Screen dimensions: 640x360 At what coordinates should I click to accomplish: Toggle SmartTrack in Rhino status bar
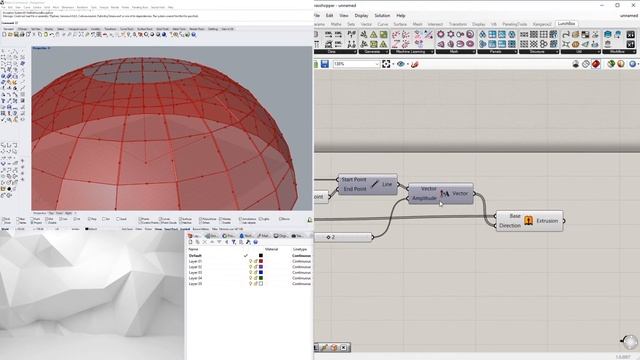[171, 229]
